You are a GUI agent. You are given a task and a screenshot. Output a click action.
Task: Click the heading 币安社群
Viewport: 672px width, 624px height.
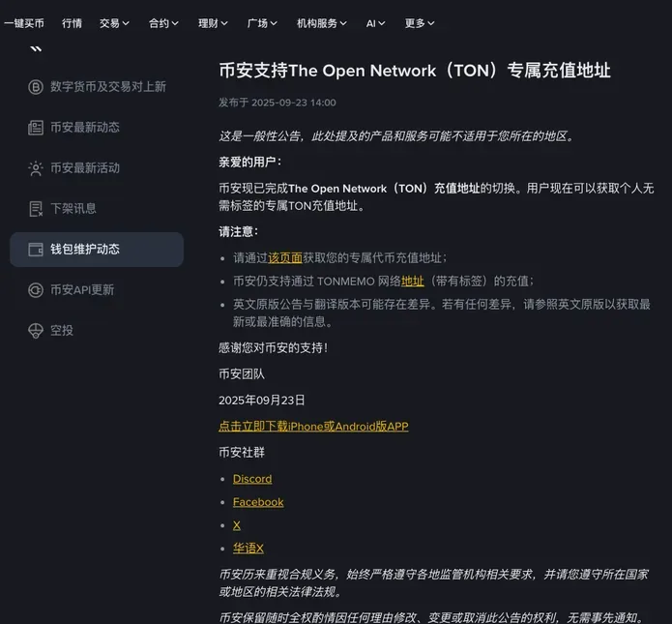[x=242, y=453]
